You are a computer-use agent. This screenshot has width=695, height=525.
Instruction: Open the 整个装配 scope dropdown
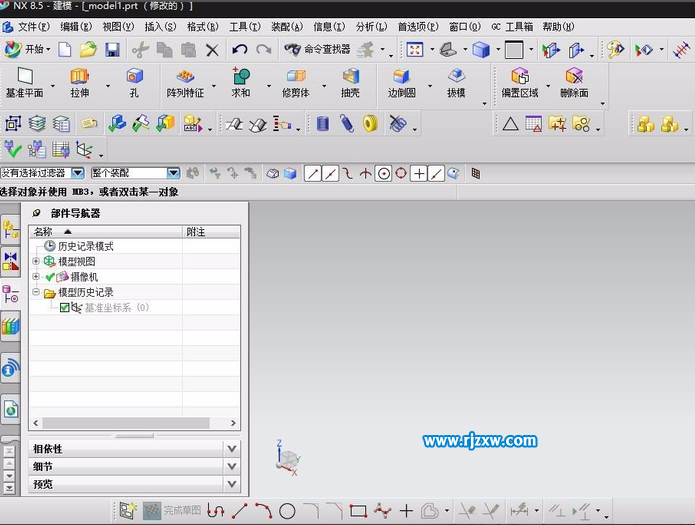pos(173,173)
